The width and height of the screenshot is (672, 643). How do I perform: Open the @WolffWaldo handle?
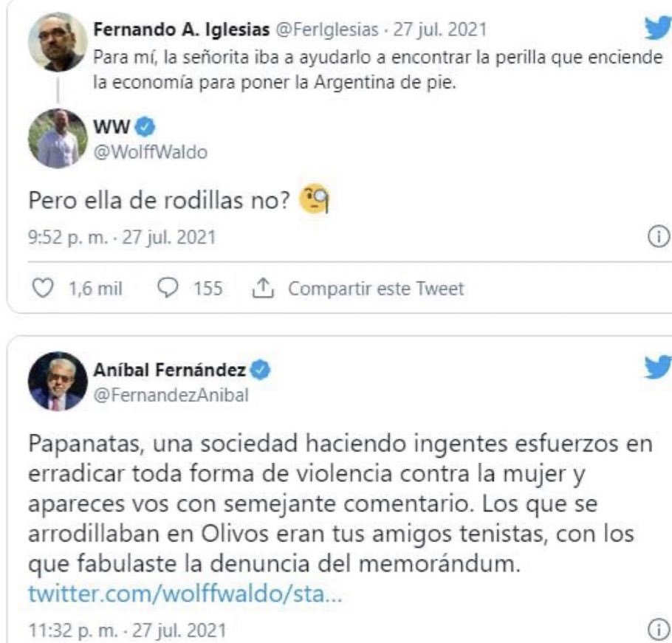click(x=151, y=153)
